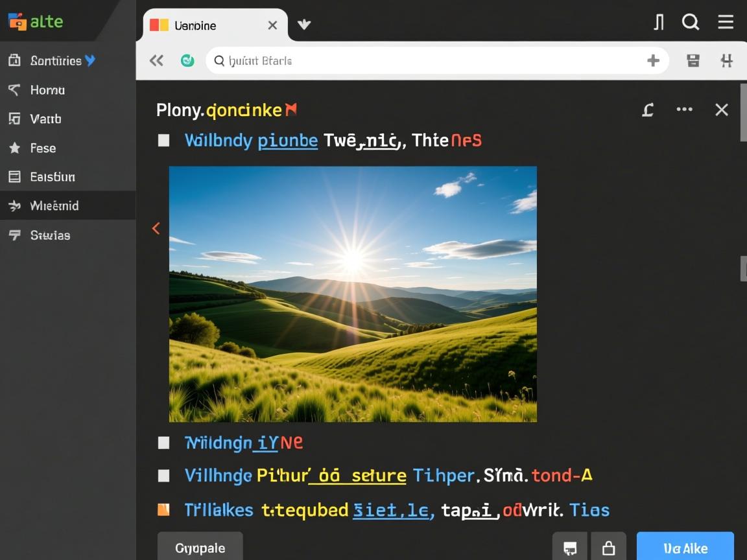Click the green refresh icon beside address bar
This screenshot has width=747, height=560.
[x=187, y=61]
